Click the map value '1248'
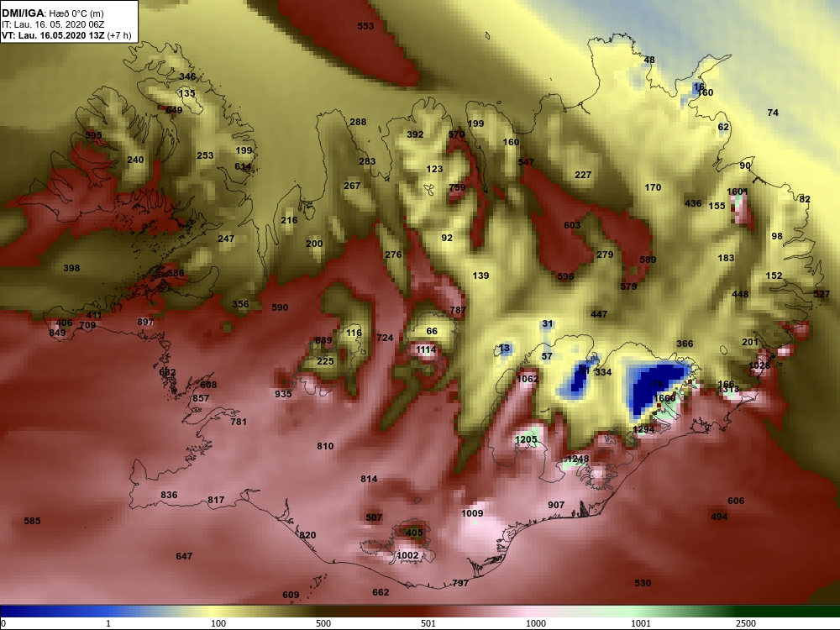Viewport: 840px width, 630px height. click(x=578, y=459)
